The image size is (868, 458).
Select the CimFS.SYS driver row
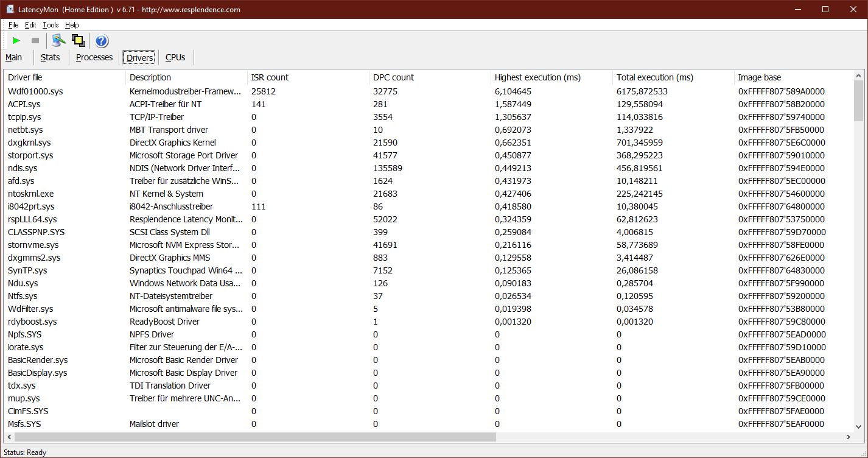429,411
